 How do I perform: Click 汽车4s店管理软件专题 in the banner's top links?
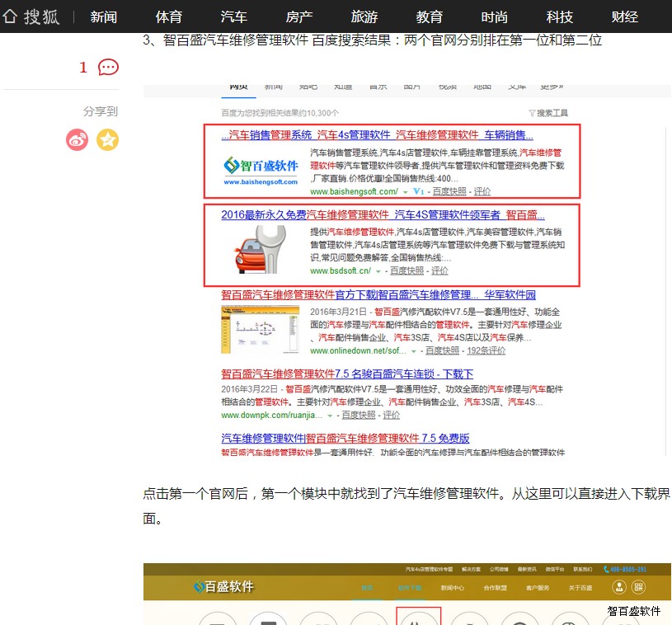pyautogui.click(x=429, y=569)
